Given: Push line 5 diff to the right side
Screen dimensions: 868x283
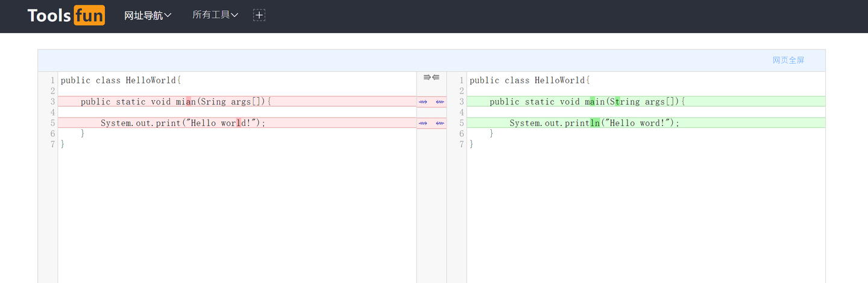Looking at the screenshot, I should point(423,123).
